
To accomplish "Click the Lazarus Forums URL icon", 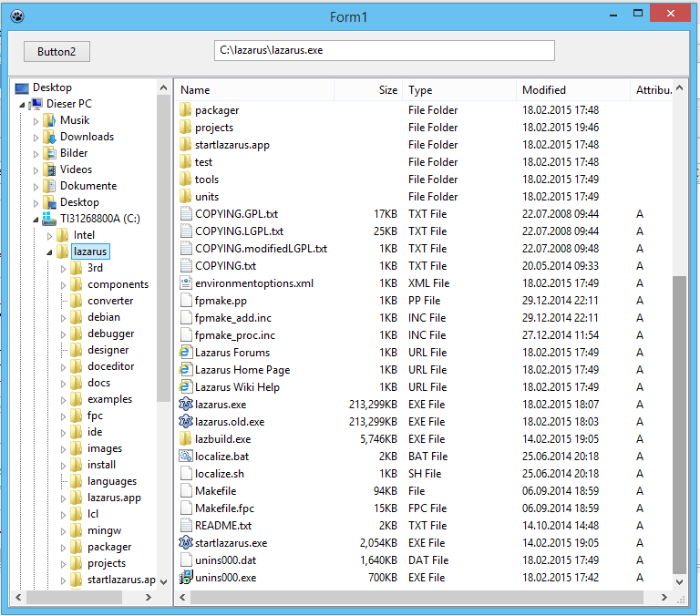I will click(x=186, y=353).
